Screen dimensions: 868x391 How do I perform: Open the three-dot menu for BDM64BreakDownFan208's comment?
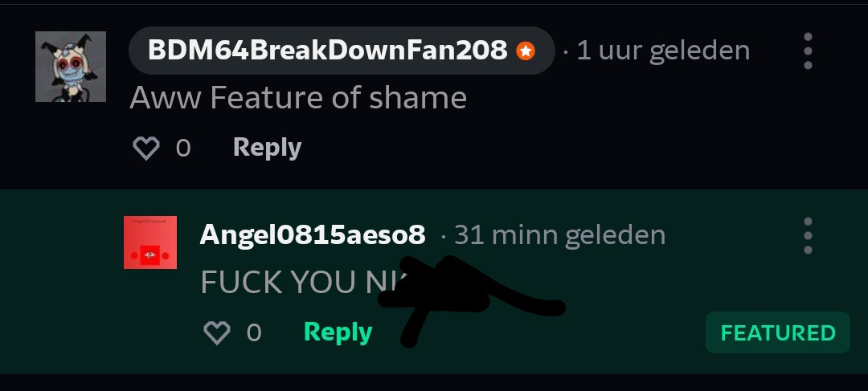pos(808,51)
